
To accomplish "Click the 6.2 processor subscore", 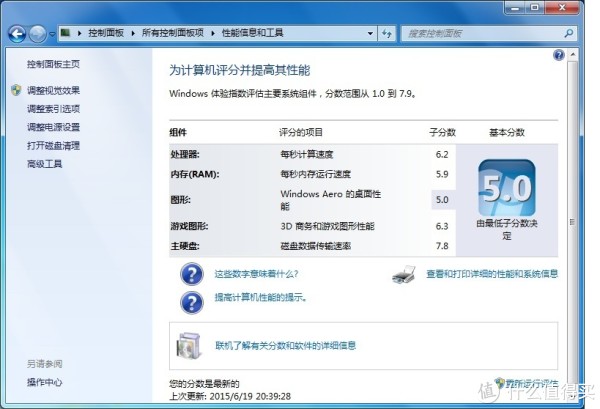I will click(x=442, y=155).
